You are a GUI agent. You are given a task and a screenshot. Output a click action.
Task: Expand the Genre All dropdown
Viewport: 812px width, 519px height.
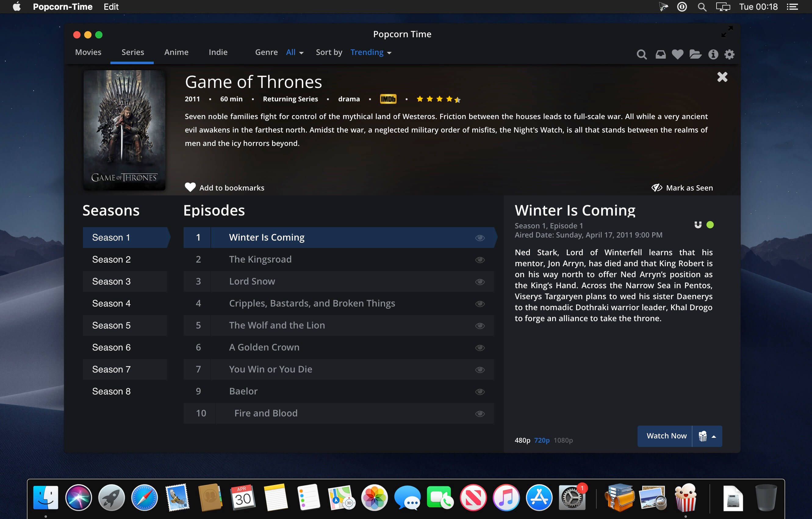click(x=295, y=52)
